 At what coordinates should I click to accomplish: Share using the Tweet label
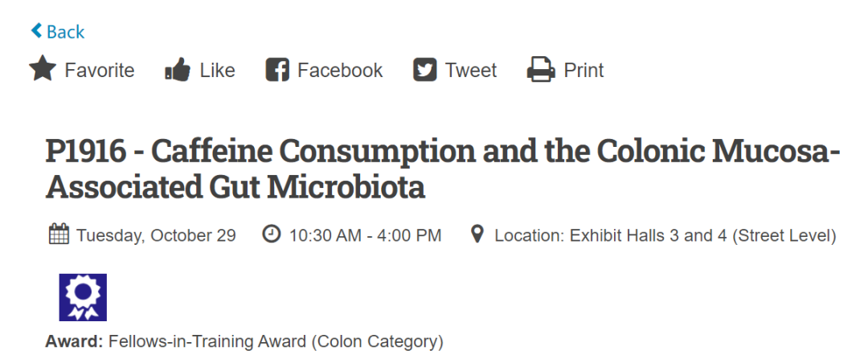(x=471, y=71)
